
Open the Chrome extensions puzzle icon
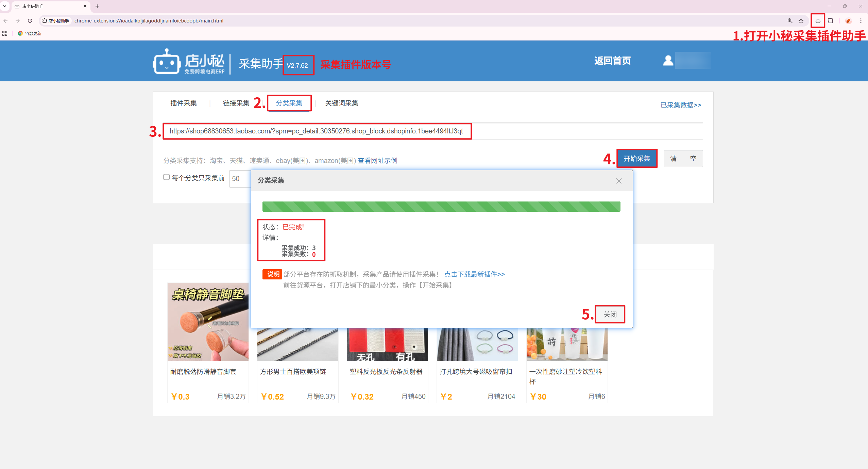(x=831, y=21)
